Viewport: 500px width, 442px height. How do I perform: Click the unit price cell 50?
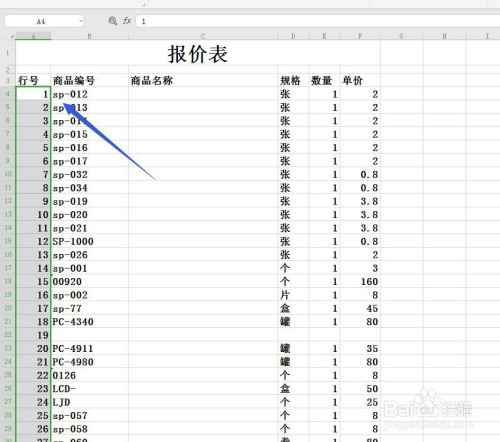pos(360,389)
